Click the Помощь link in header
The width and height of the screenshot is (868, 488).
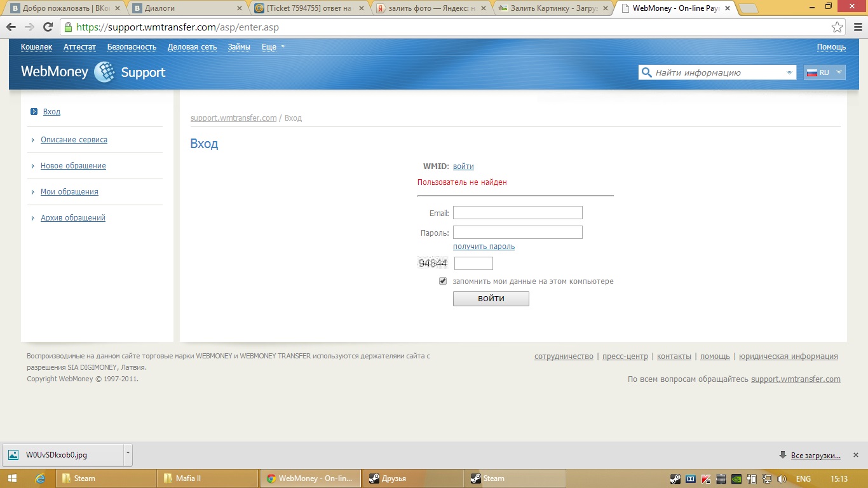[x=831, y=47]
